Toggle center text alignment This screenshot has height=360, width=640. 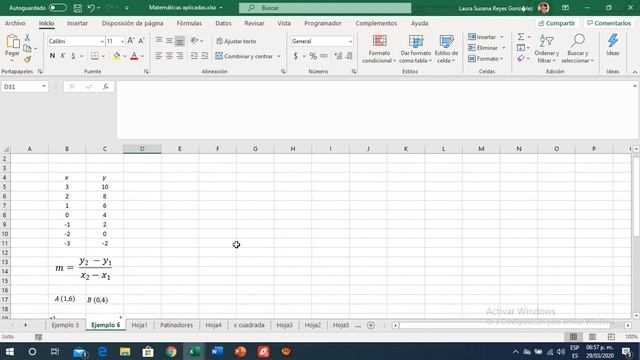coord(169,56)
